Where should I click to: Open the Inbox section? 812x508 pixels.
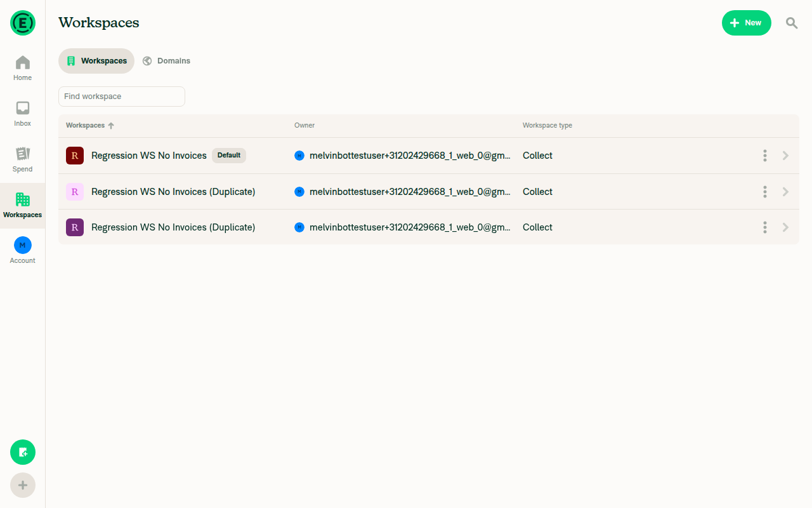click(x=23, y=114)
